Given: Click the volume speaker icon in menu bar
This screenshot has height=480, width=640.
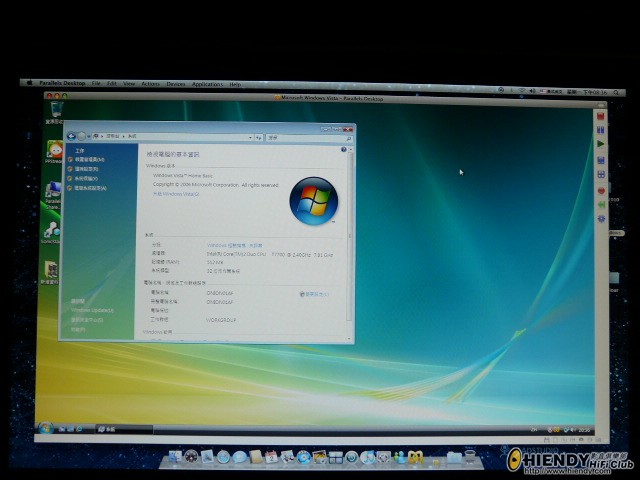Looking at the screenshot, I should pos(532,91).
